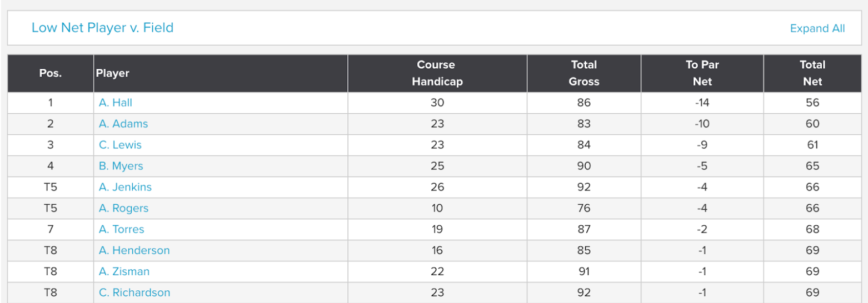868x303 pixels.
Task: Click the Total Net column header
Action: (x=812, y=73)
